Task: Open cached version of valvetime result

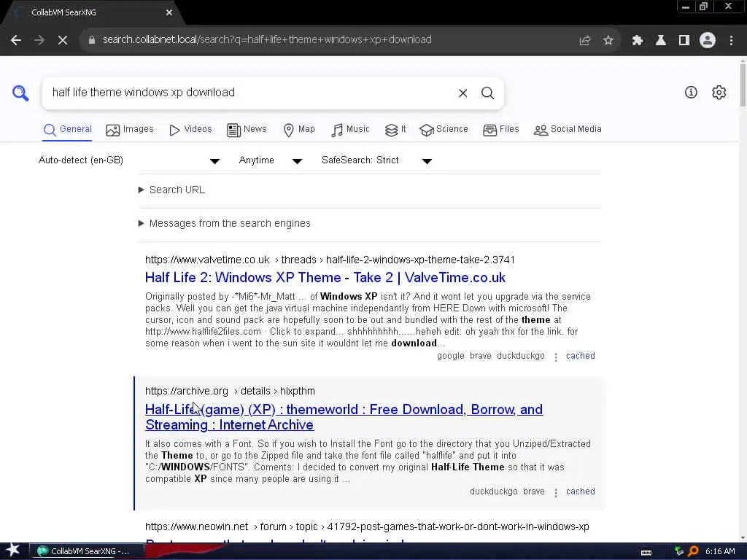Action: 580,356
